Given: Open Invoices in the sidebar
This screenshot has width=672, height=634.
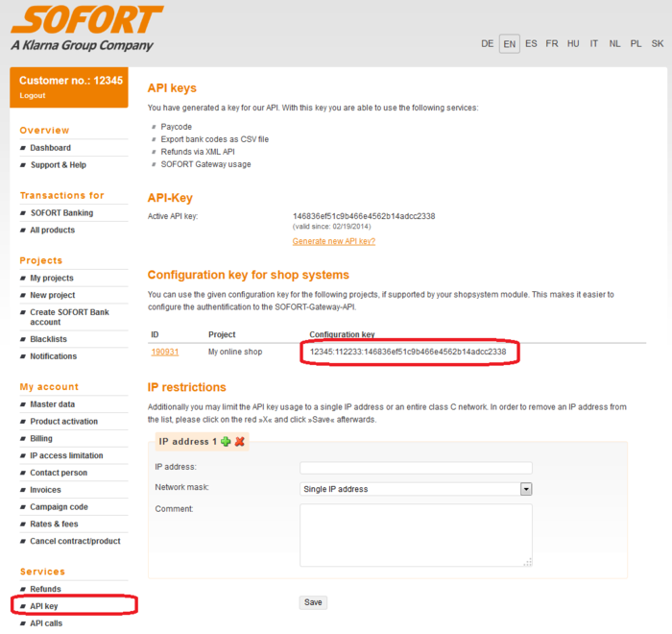Looking at the screenshot, I should (45, 490).
